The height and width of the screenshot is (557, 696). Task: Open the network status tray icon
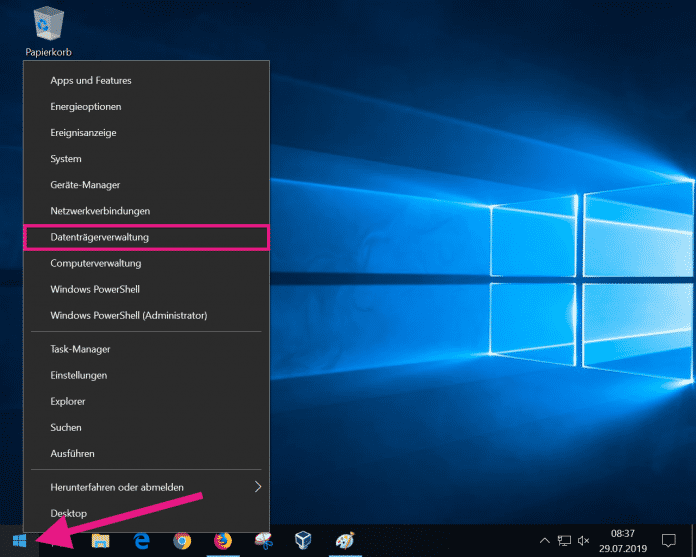[x=565, y=541]
